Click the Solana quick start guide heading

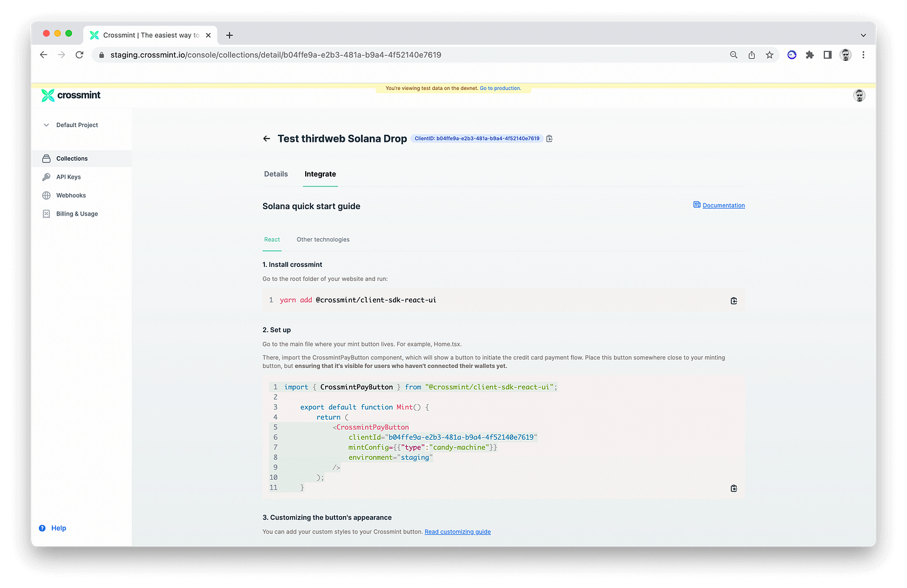point(311,207)
